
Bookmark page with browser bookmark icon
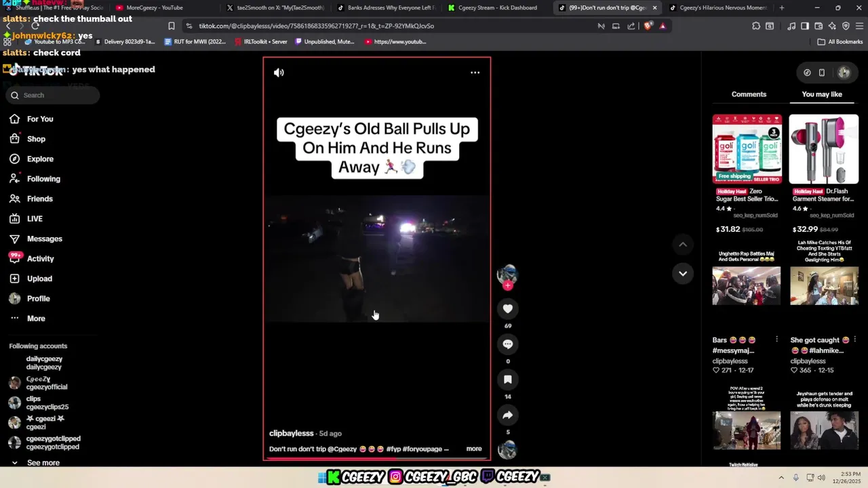pos(172,26)
